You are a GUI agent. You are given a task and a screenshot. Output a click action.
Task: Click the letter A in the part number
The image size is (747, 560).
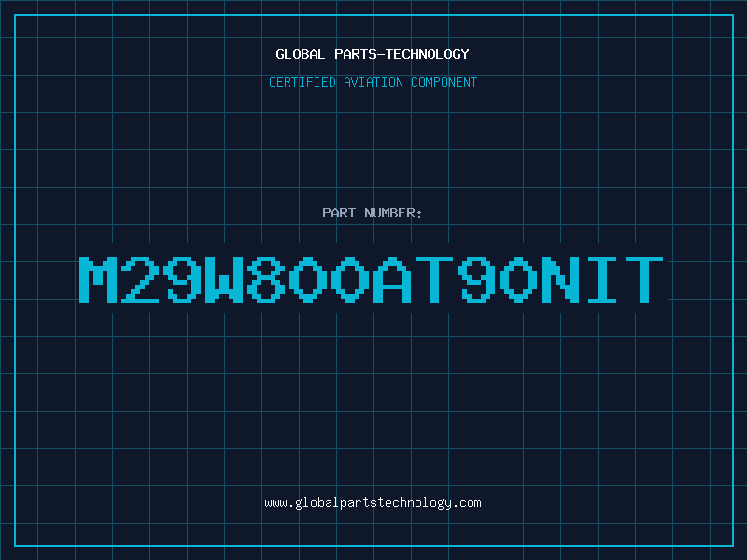coord(392,279)
